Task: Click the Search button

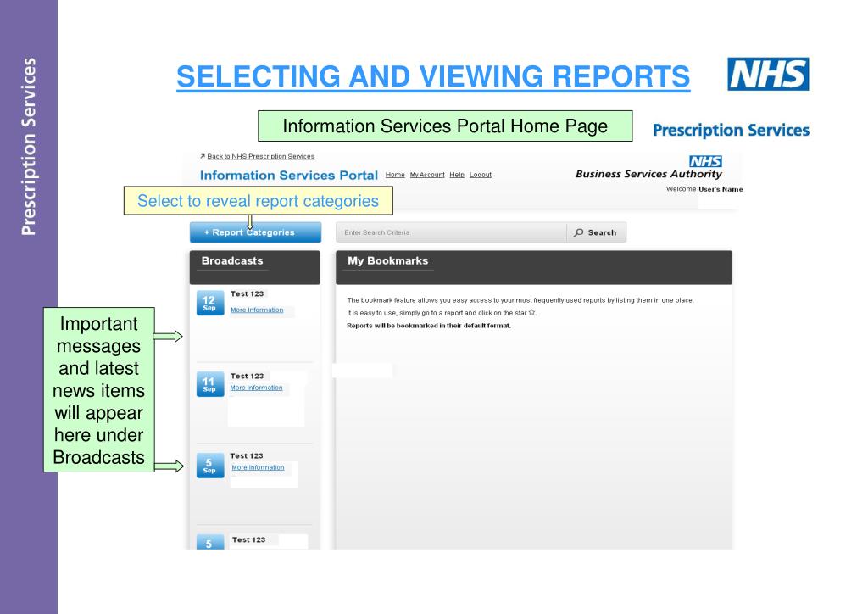Action: (597, 232)
